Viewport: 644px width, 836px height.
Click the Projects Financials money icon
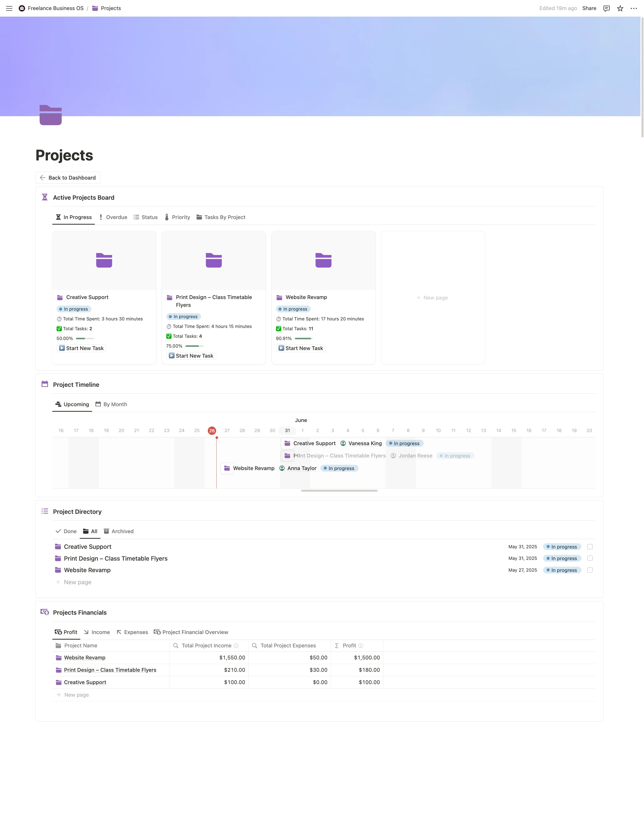45,612
